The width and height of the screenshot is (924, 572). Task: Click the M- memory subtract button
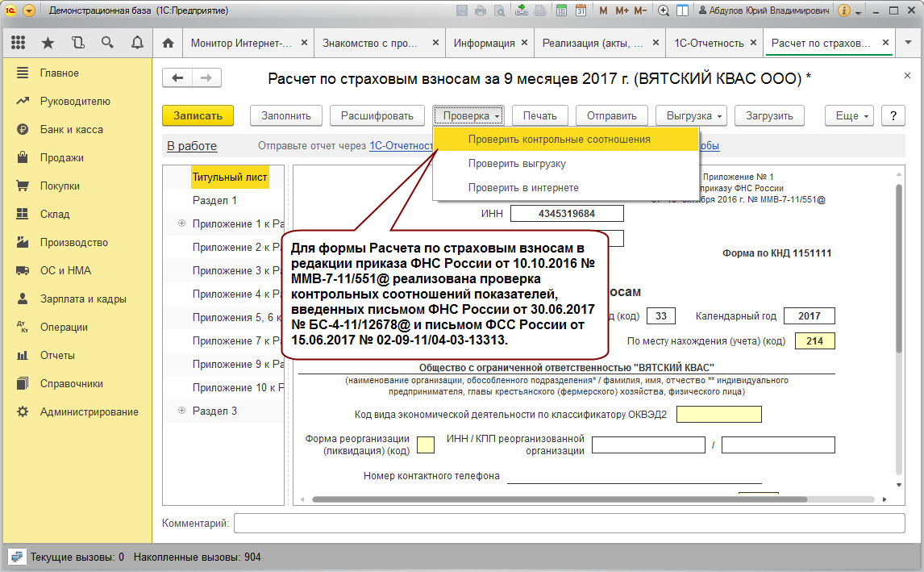[x=640, y=10]
